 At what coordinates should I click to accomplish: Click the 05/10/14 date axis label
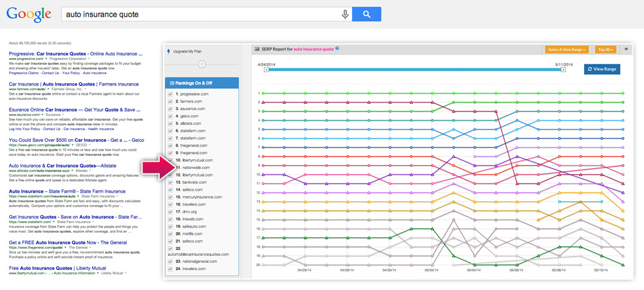coord(601,271)
